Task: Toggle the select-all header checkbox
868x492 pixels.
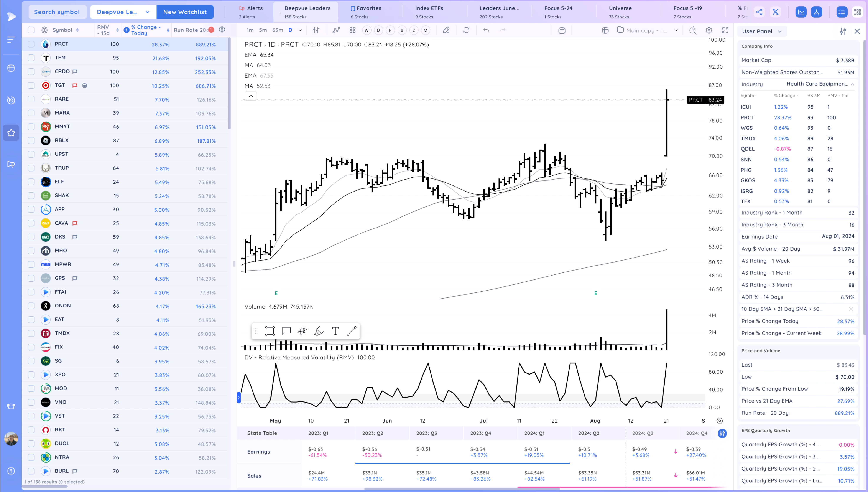Action: [31, 30]
